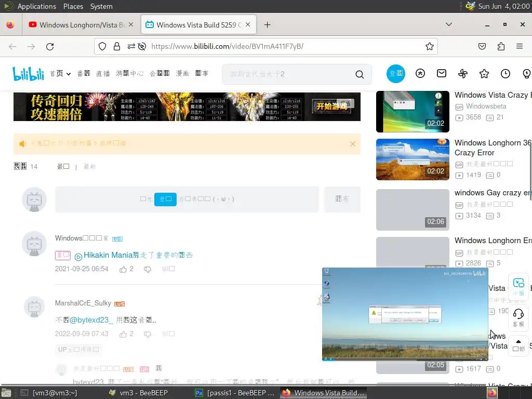Open the live streaming nav link
This screenshot has width=532, height=399.
pyautogui.click(x=103, y=74)
